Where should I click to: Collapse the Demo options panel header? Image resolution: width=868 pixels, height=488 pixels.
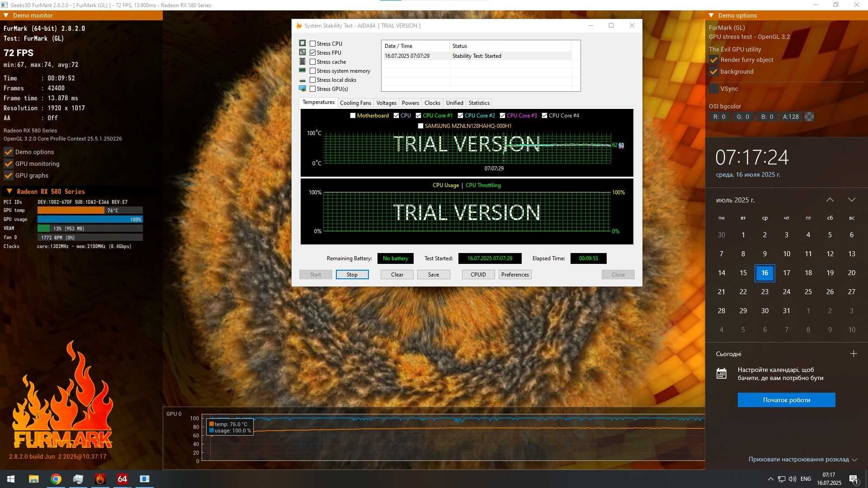coord(711,15)
